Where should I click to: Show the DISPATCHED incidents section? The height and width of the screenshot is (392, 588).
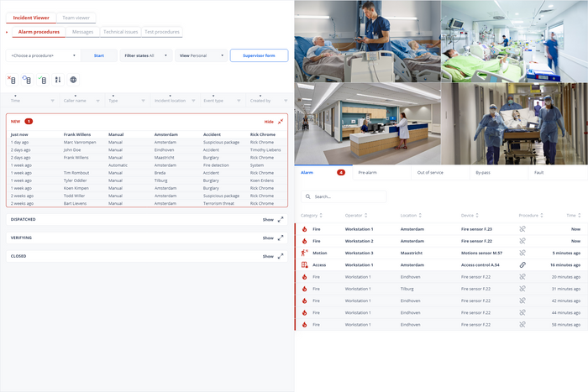tap(269, 219)
